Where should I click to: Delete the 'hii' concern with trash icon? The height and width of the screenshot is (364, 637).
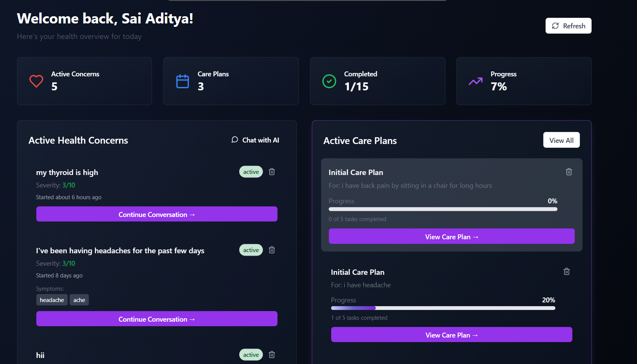pyautogui.click(x=272, y=355)
